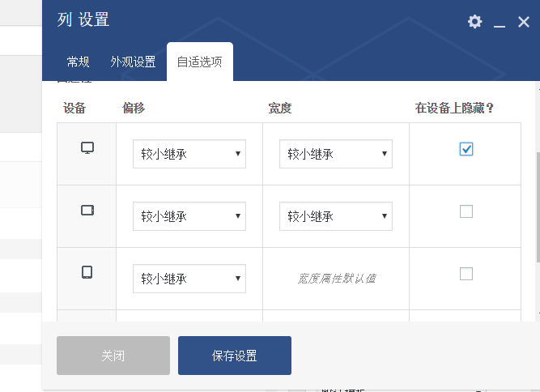Close the column settings dialog with X
The width and height of the screenshot is (540, 392).
click(524, 22)
